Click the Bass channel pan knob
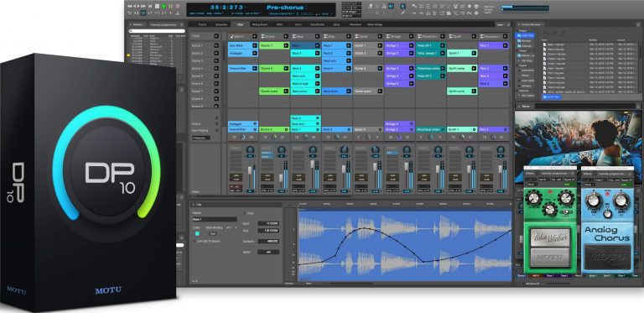 click(313, 149)
